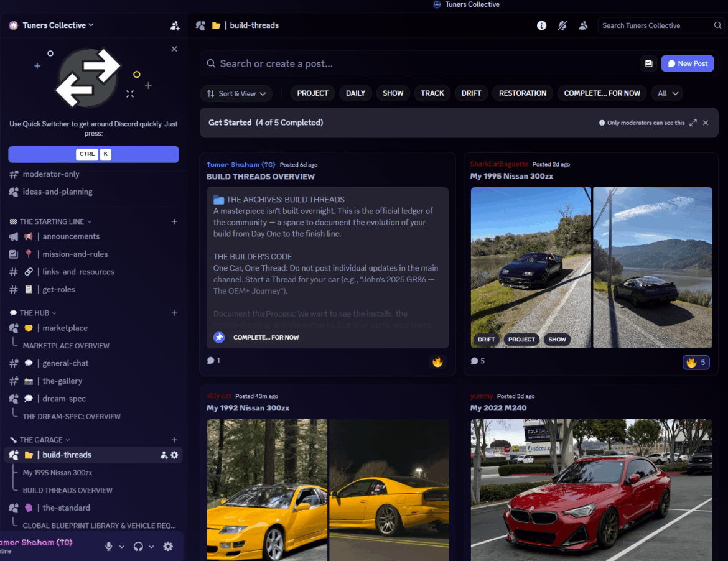Filter posts by DRIFT tag

(471, 93)
